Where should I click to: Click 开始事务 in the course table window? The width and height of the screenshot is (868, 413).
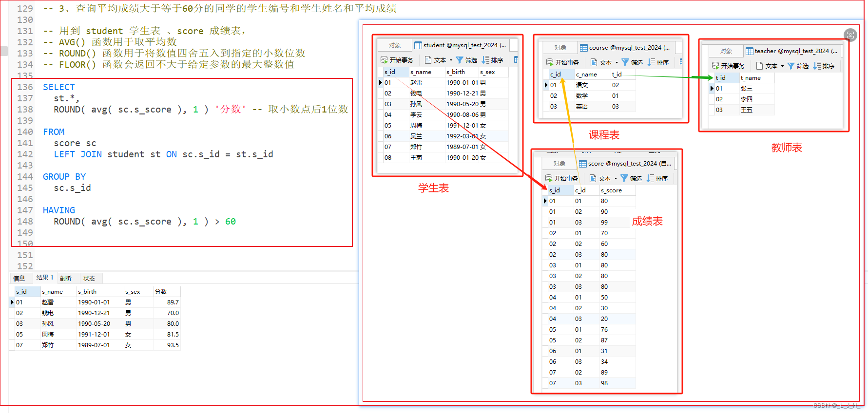click(x=562, y=62)
